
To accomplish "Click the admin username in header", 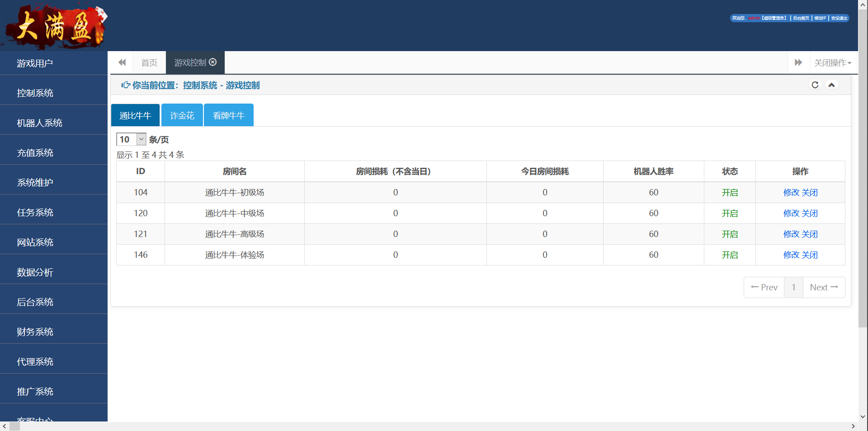I will click(754, 18).
